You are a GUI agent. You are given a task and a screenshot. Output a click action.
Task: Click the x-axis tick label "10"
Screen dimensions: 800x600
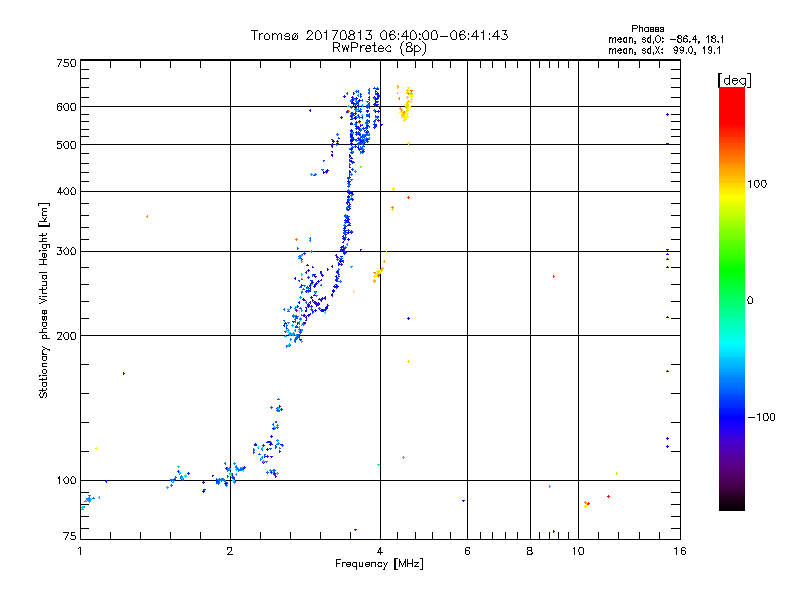click(578, 551)
